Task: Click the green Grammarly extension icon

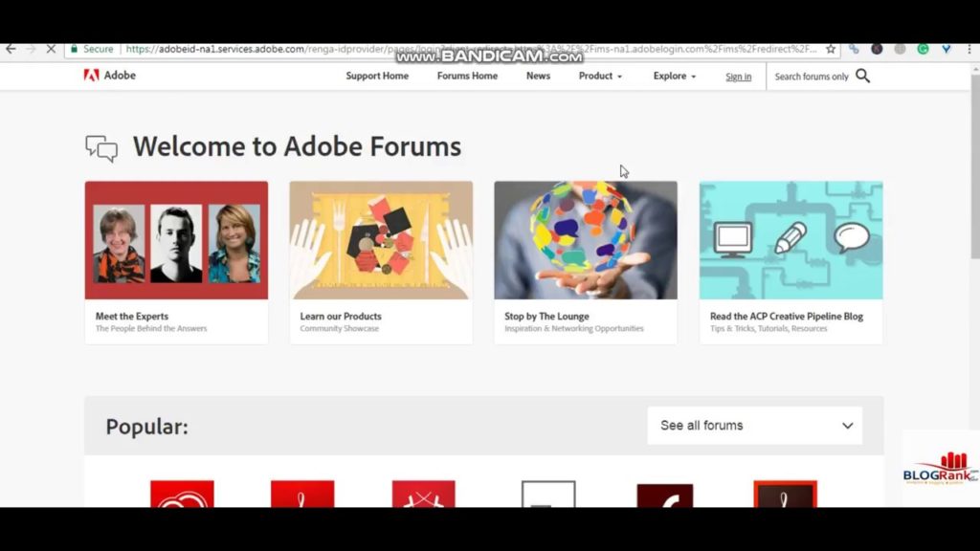Action: click(924, 49)
